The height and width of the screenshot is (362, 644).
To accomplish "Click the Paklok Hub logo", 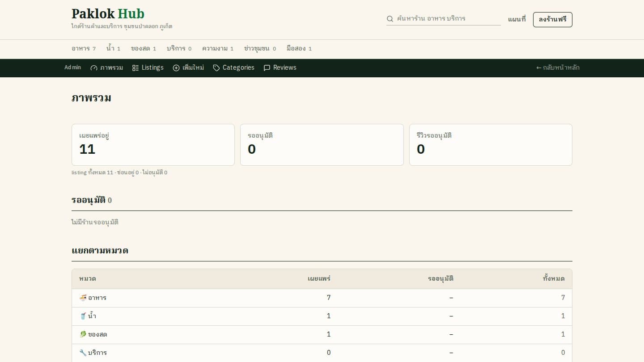I will 108,14.
